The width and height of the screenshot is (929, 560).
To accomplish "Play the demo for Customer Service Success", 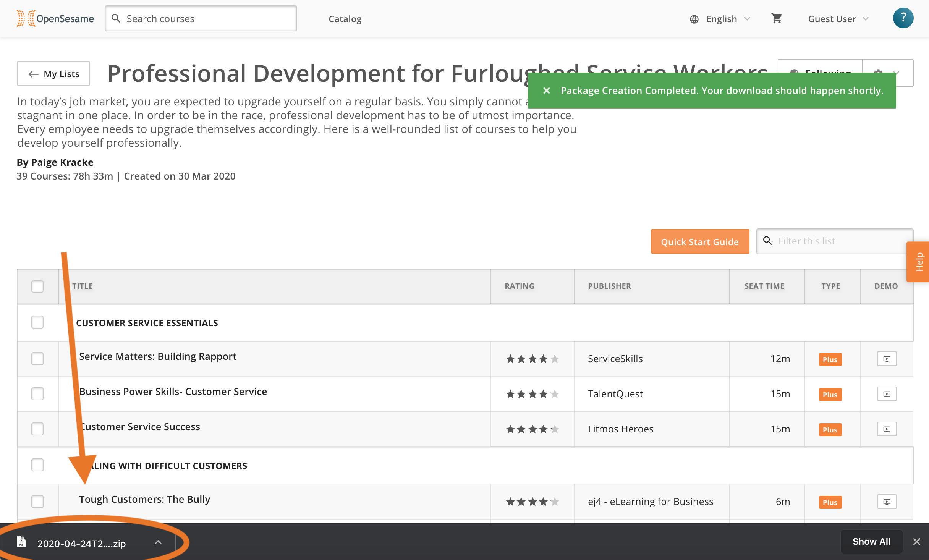I will [x=887, y=429].
